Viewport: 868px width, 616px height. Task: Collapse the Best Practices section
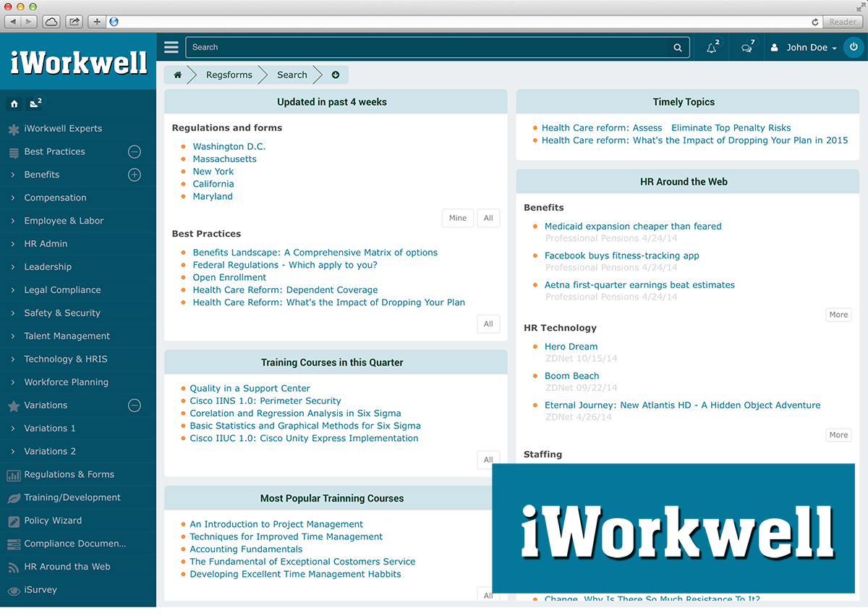134,151
